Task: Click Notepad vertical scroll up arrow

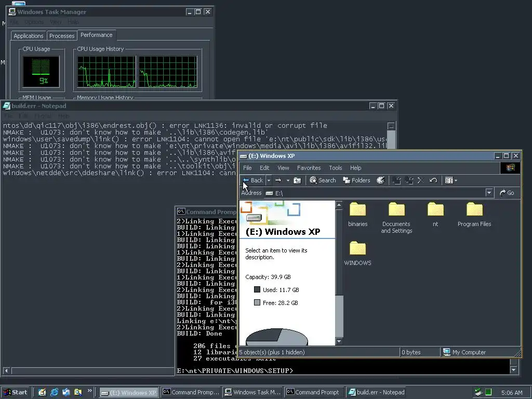Action: [391, 126]
